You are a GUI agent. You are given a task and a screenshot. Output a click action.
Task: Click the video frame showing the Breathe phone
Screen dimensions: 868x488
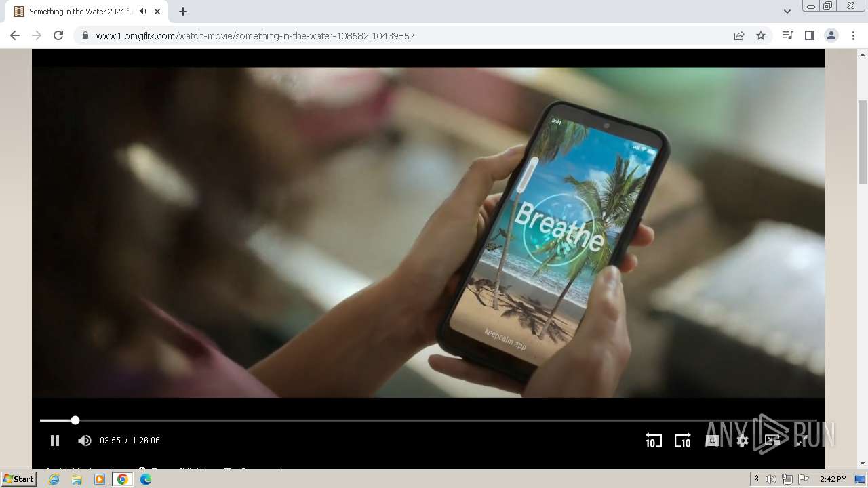[429, 232]
